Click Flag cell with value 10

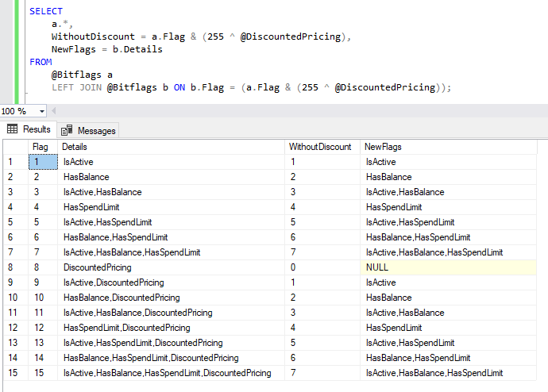coord(43,298)
